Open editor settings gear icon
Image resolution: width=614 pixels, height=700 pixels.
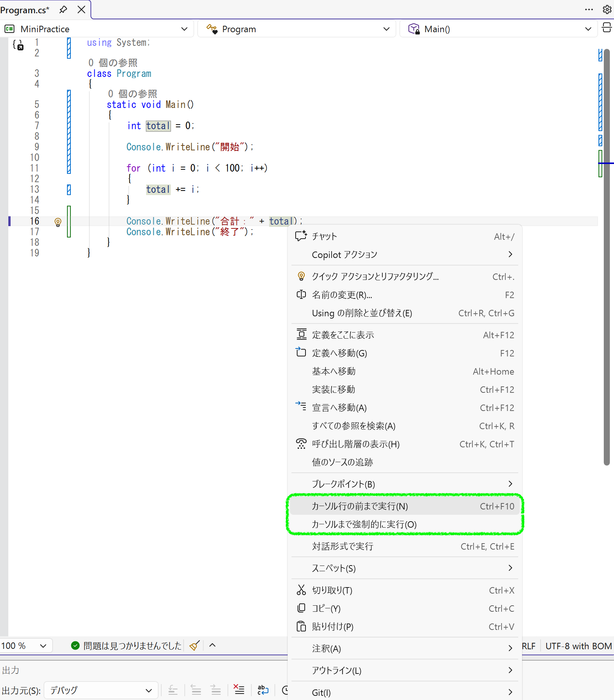607,10
